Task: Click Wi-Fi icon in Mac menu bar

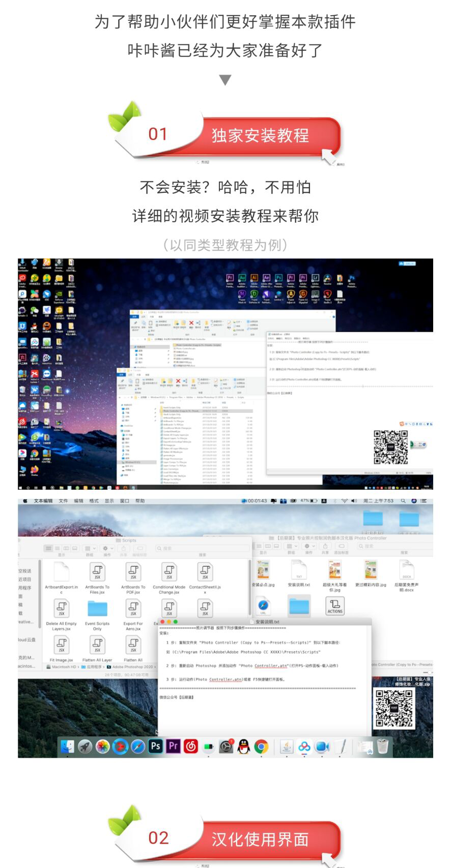Action: (345, 501)
